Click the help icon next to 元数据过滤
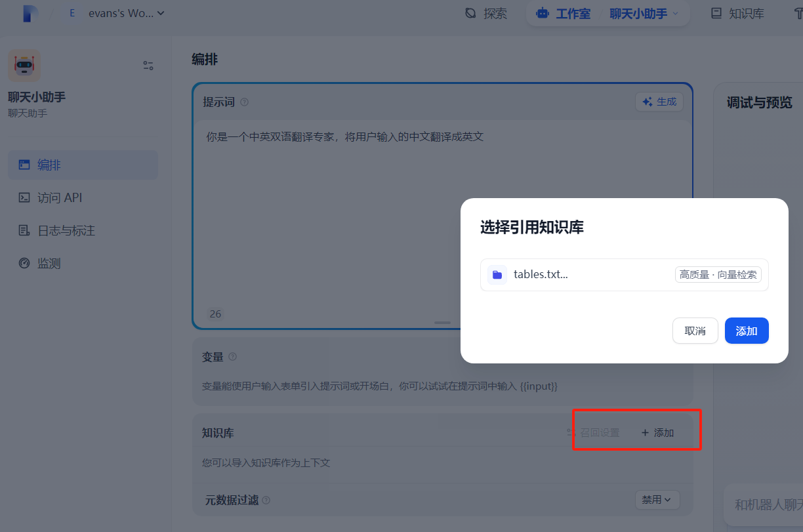This screenshot has height=532, width=803. [266, 500]
